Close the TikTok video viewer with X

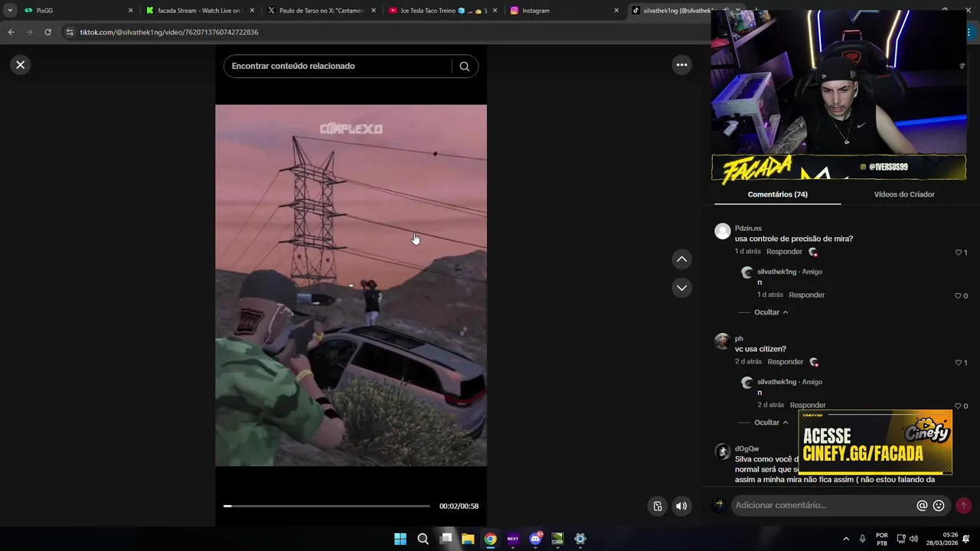(21, 65)
